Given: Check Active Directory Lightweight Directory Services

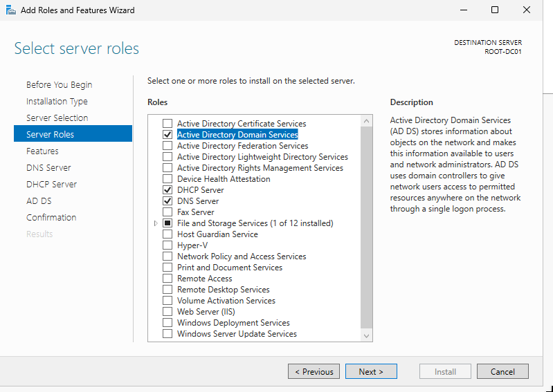Looking at the screenshot, I should pos(167,157).
